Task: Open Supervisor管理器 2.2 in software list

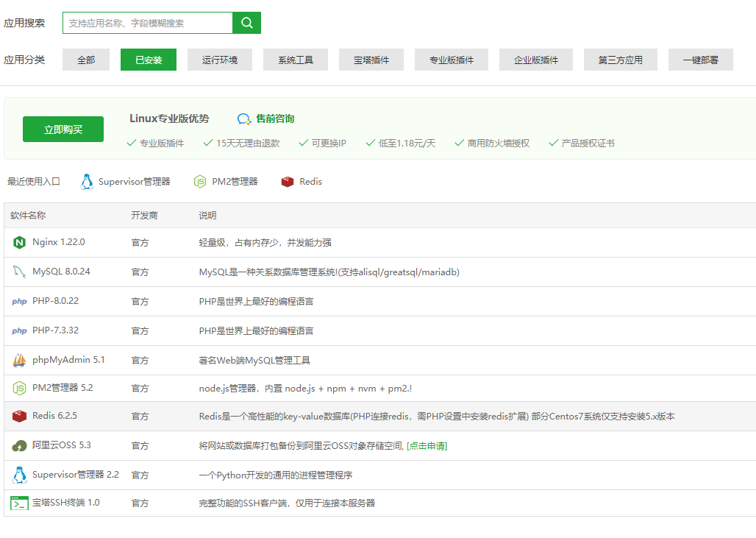Action: pyautogui.click(x=76, y=475)
